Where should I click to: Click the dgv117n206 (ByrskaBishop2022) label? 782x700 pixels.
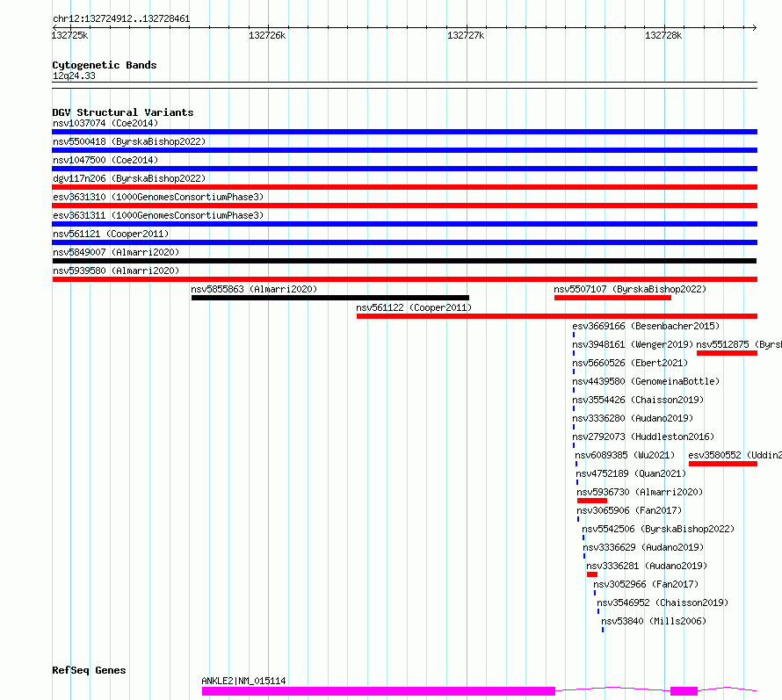point(129,178)
